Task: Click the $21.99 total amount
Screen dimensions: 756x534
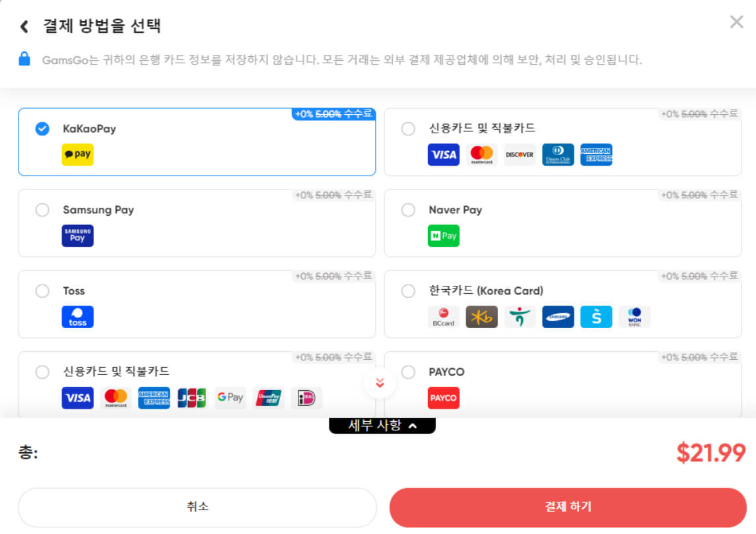Action: coord(710,453)
